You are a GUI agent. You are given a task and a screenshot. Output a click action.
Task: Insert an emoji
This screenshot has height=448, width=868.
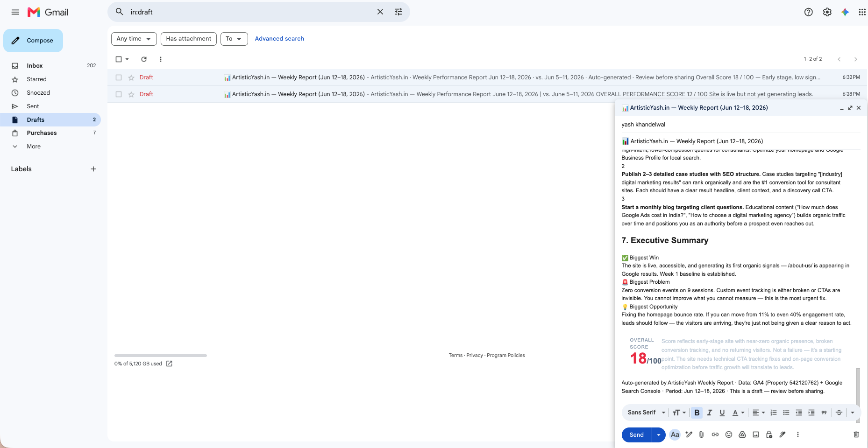(729, 434)
